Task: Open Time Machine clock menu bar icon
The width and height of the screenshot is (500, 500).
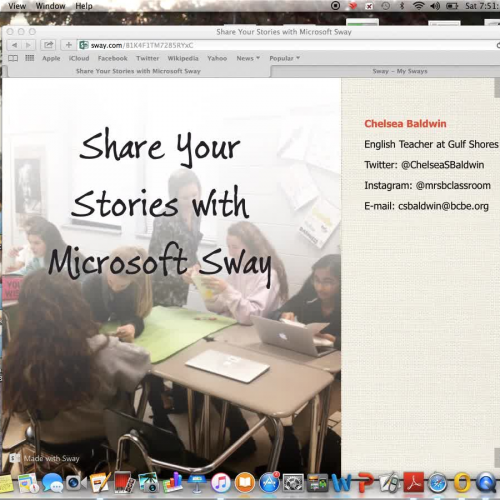Action: [386, 6]
